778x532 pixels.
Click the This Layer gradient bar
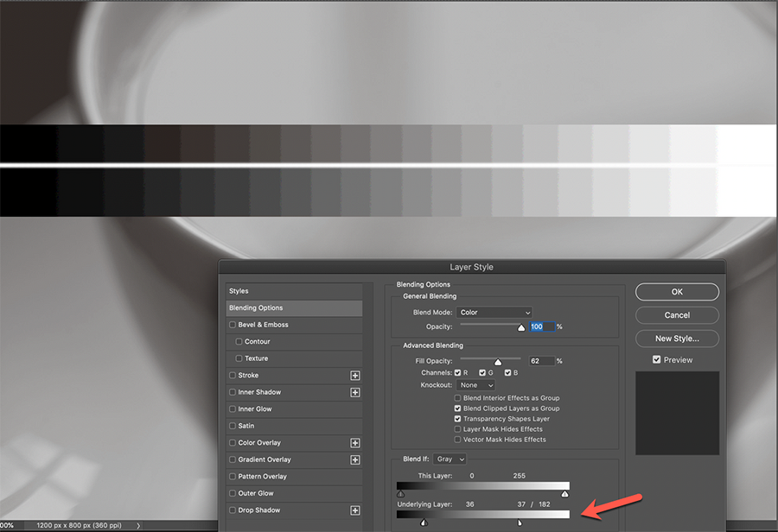[x=482, y=486]
